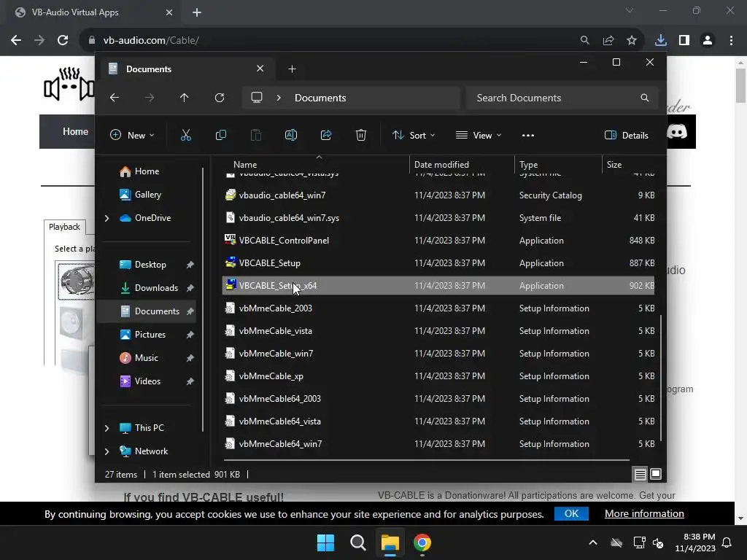Click the Rename icon in Explorer toolbar
Viewport: 747px width, 560px height.
pyautogui.click(x=291, y=135)
